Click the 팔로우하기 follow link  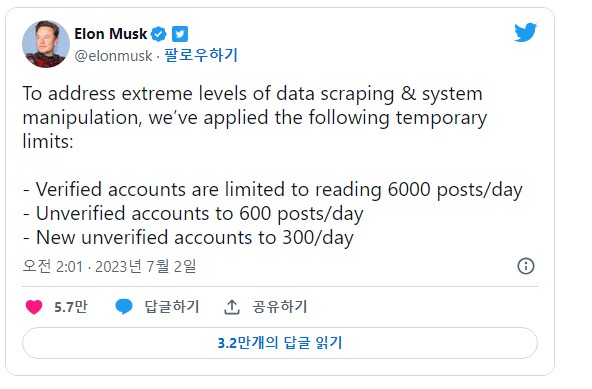201,55
